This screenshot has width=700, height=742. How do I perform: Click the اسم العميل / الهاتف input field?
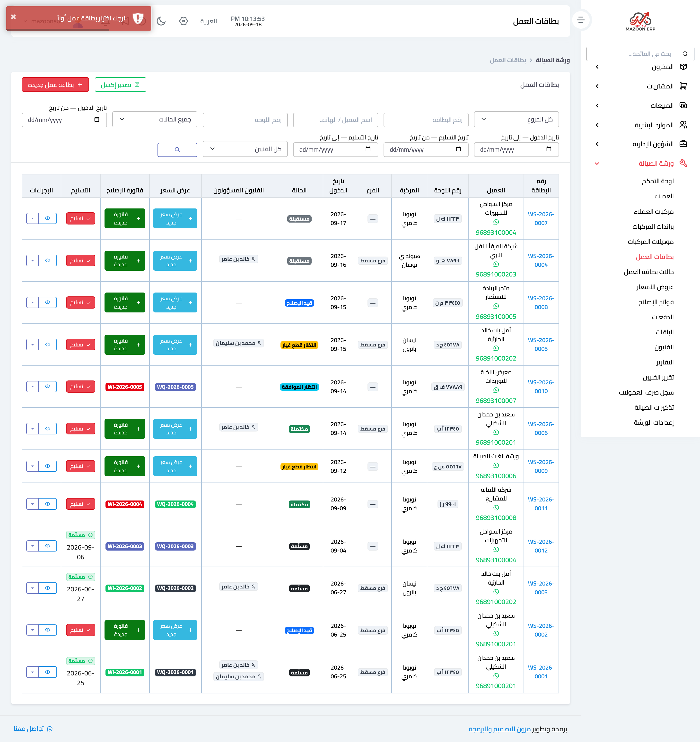coord(335,120)
